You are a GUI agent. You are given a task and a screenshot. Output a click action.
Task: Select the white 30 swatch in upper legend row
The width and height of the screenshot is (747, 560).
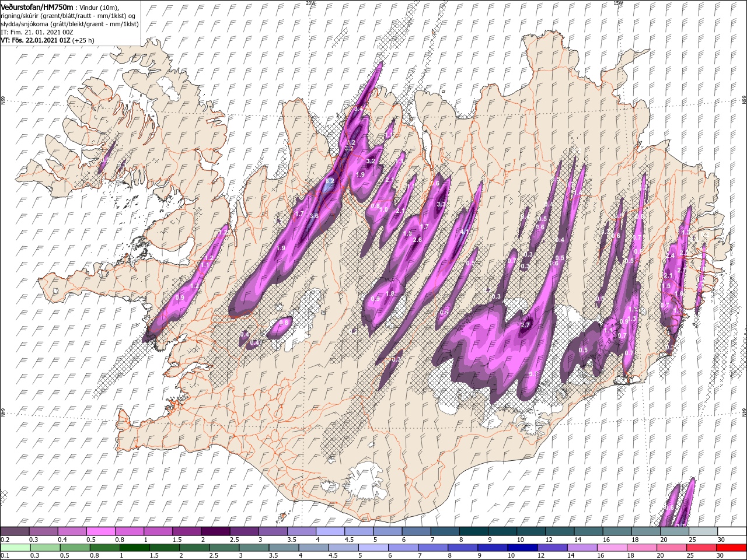click(x=732, y=531)
